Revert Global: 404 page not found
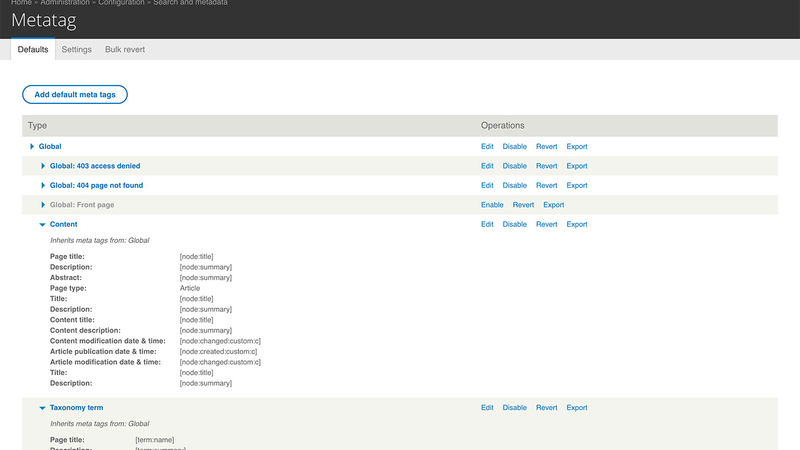 click(x=546, y=185)
